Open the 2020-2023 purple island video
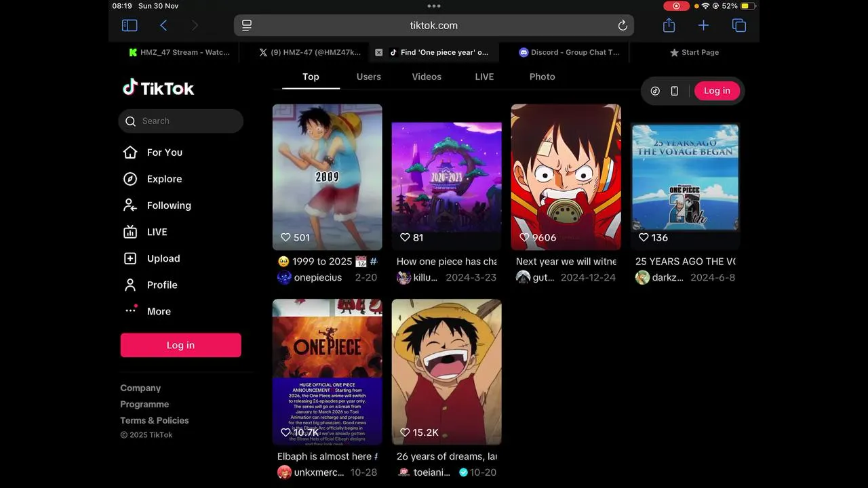Viewport: 868px width, 488px height. 447,177
